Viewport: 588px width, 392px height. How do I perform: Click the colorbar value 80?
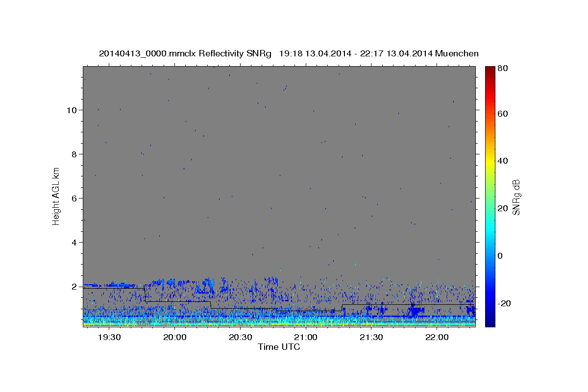503,69
